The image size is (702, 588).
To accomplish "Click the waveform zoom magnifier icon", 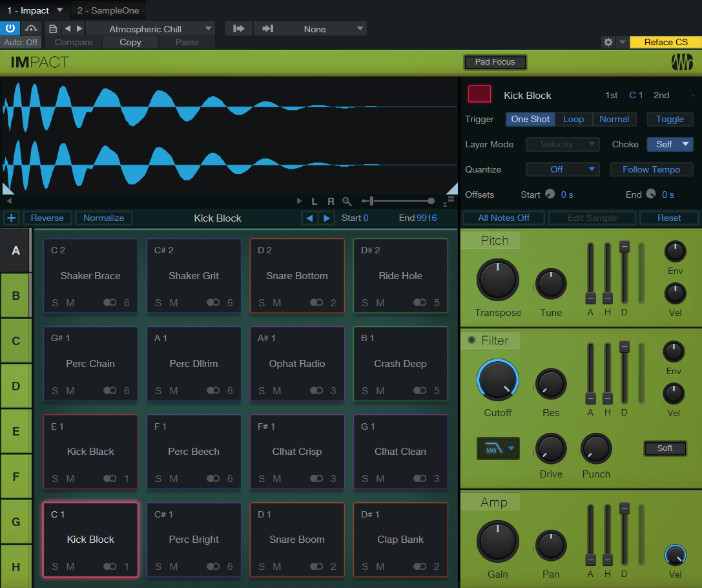I will pyautogui.click(x=347, y=202).
